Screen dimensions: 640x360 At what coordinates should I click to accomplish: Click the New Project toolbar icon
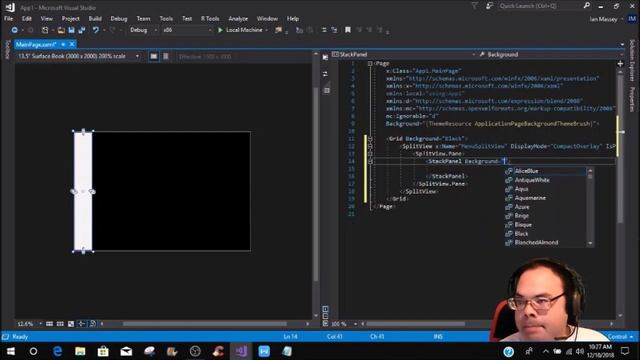45,30
